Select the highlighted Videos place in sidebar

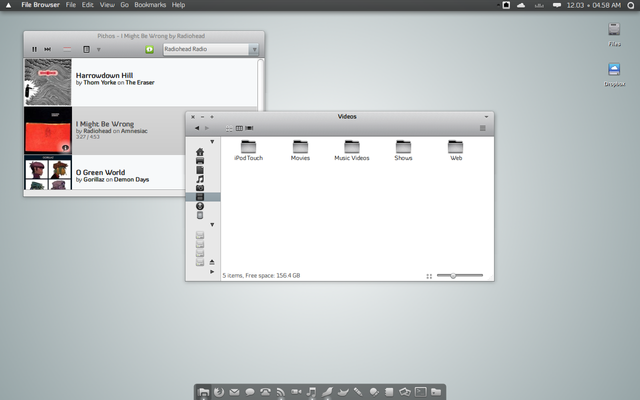[203, 197]
